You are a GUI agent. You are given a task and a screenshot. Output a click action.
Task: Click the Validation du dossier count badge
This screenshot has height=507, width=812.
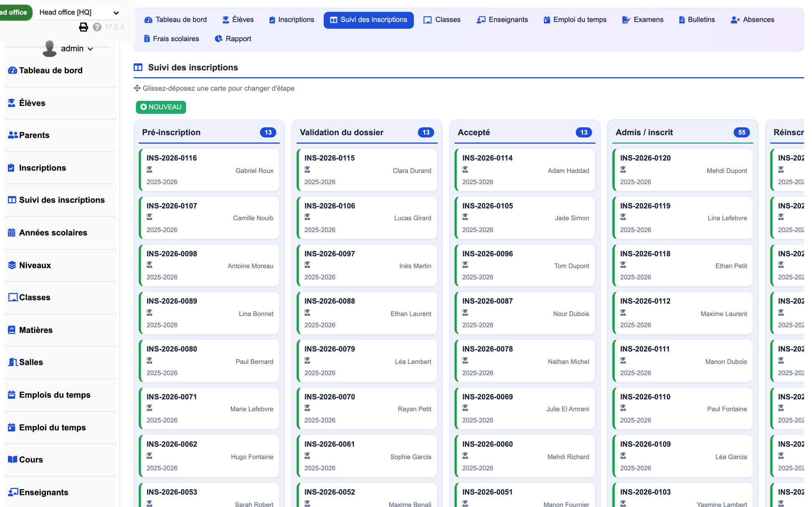(x=426, y=133)
